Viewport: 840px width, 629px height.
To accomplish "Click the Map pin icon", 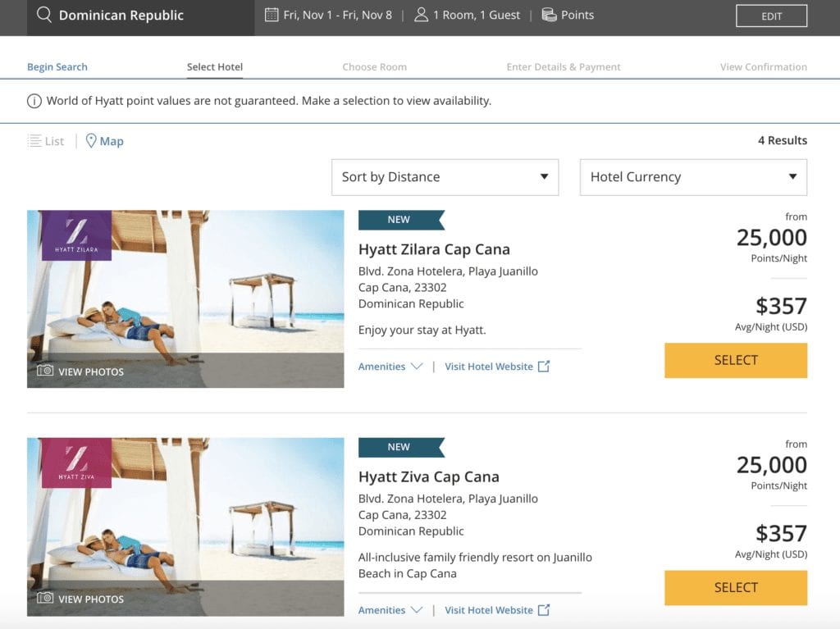I will pos(91,141).
